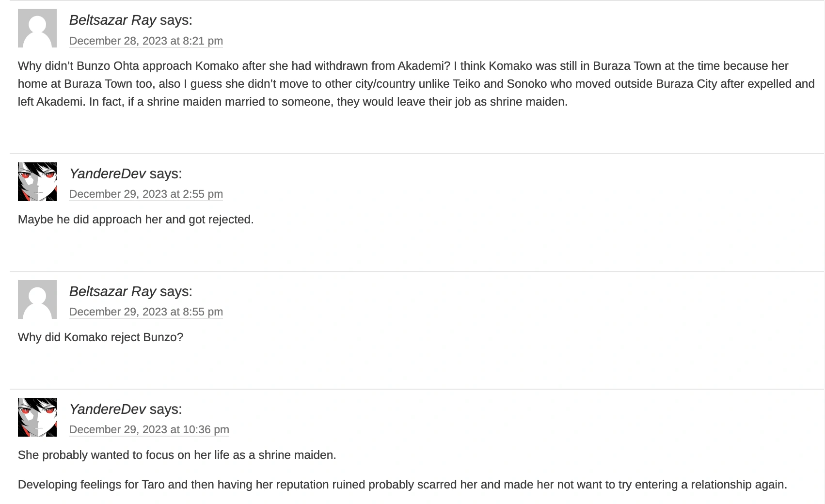Click the line about focusing on shrine maiden life
The width and height of the screenshot is (825, 504).
[x=177, y=455]
